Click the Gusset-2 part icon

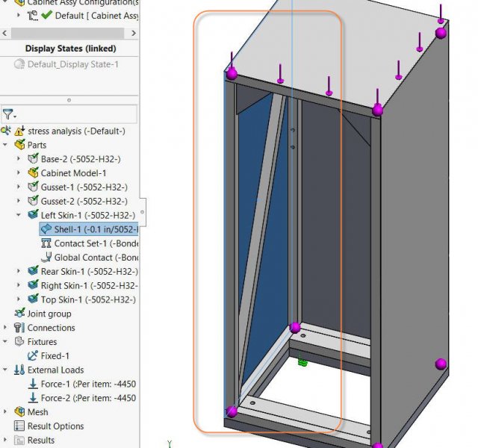(33, 201)
